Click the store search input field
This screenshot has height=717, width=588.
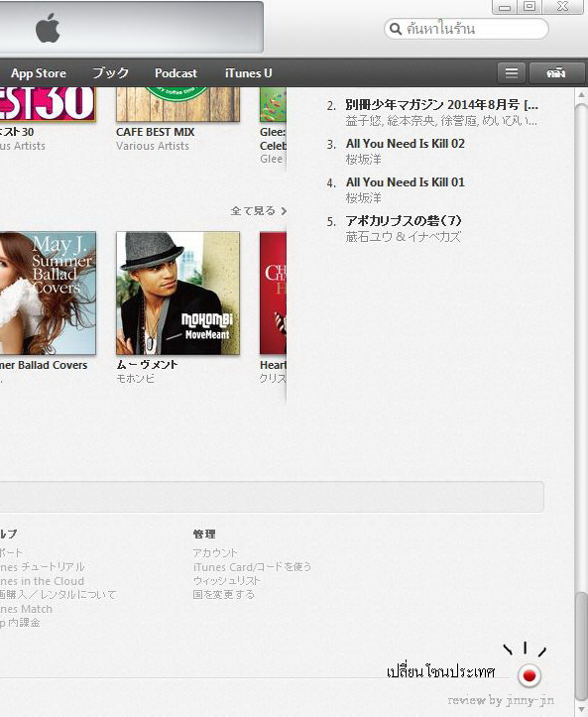click(466, 29)
